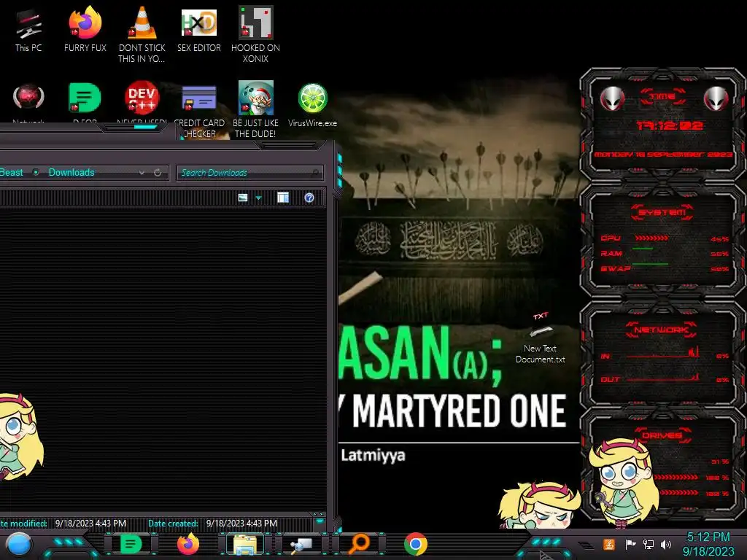The image size is (747, 560).
Task: Click the Beast breadcrumb in the address bar
Action: pos(10,172)
